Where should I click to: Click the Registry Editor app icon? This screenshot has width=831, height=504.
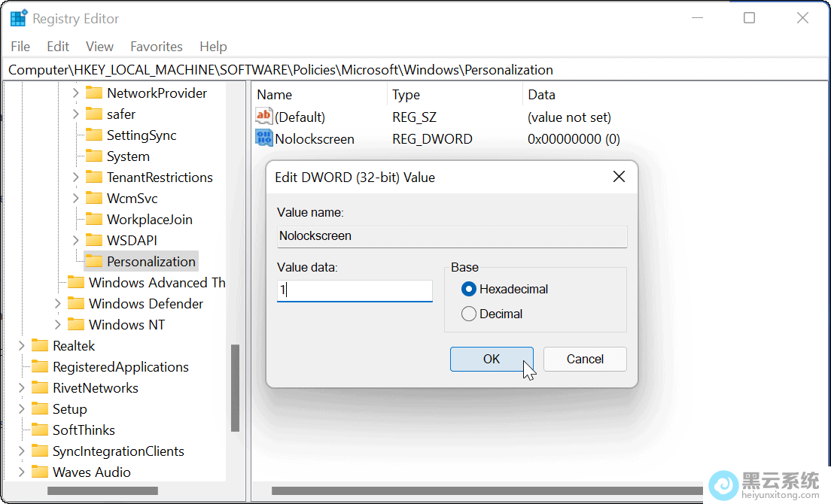click(18, 18)
